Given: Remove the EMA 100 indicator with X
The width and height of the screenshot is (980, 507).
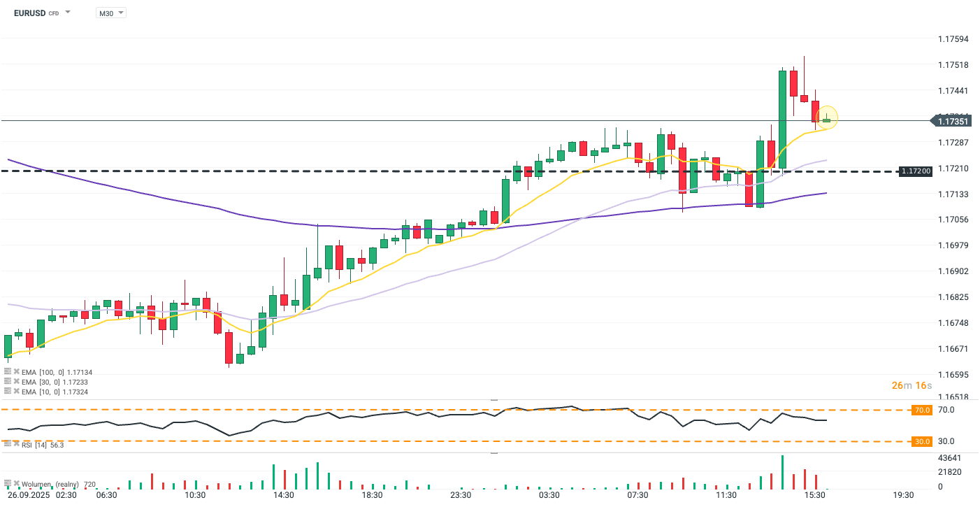Looking at the screenshot, I should click(15, 372).
